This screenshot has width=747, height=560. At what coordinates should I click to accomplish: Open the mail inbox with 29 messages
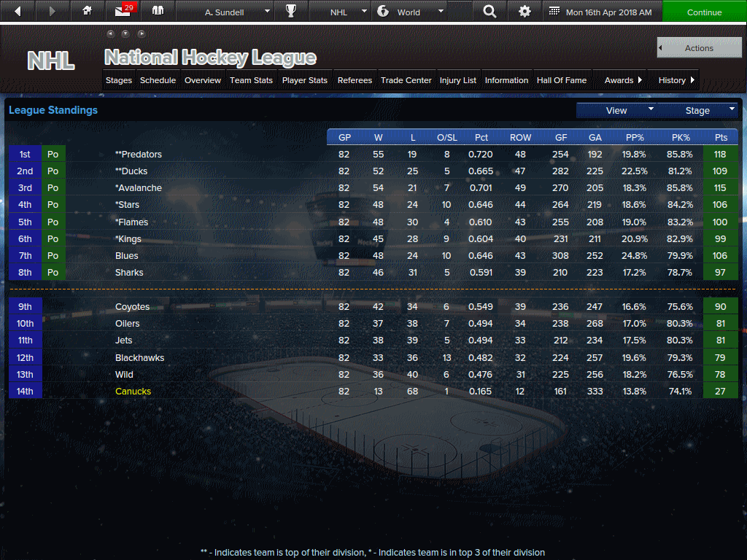coord(125,10)
